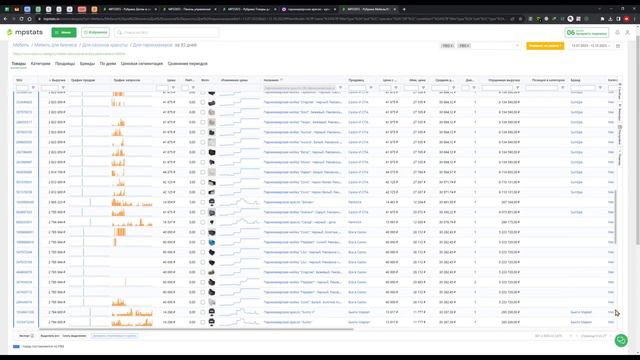Tick the checkbox in first Hairstick seller row
The height and width of the screenshot is (360, 640).
pyautogui.click(x=203, y=202)
